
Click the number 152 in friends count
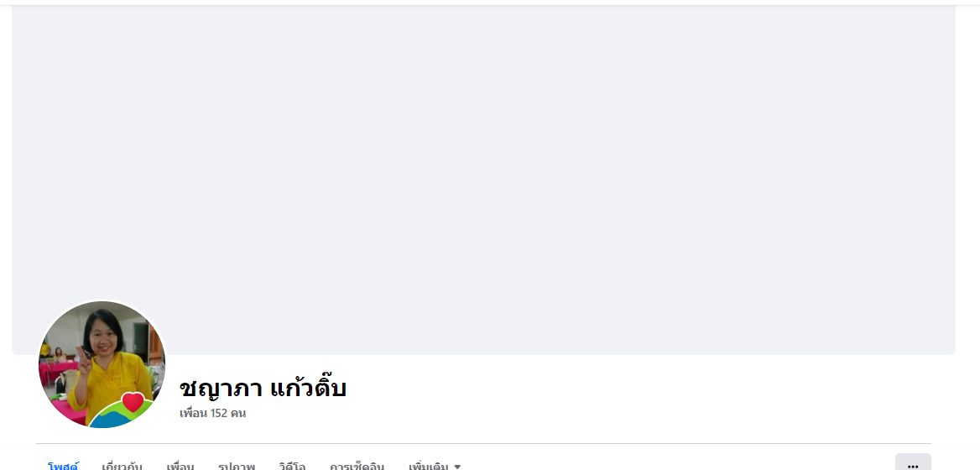point(220,413)
